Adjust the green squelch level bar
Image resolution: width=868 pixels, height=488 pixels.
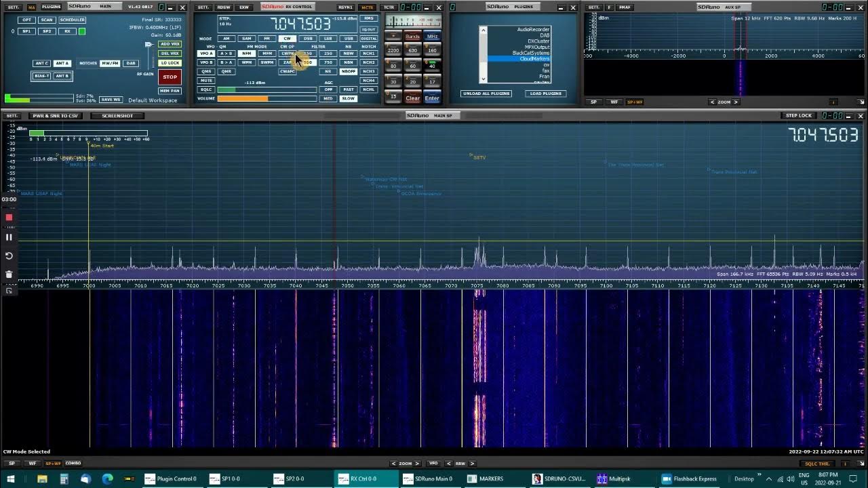tap(267, 89)
